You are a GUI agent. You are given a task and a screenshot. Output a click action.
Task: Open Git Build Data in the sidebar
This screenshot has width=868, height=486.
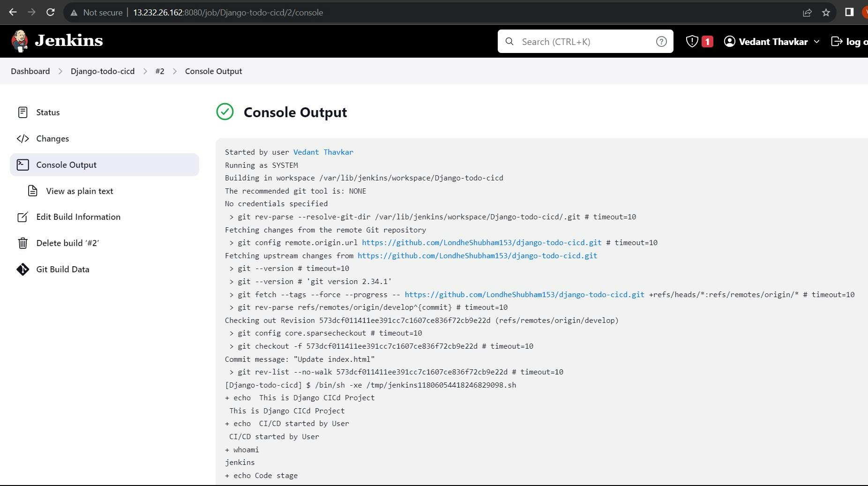tap(104, 269)
